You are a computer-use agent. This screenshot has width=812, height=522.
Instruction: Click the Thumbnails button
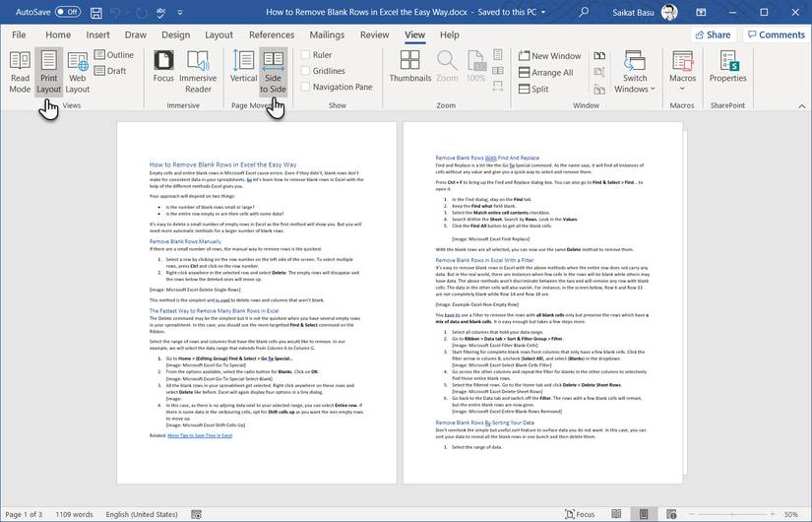point(410,66)
